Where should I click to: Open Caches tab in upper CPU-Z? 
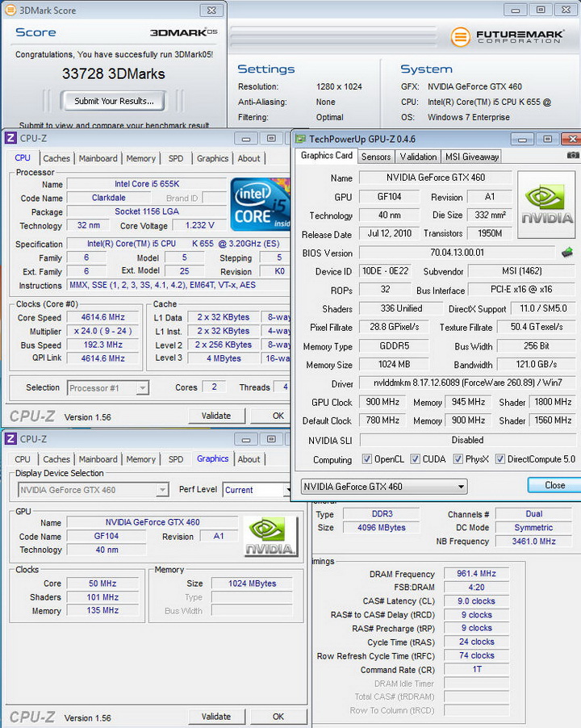coord(56,158)
